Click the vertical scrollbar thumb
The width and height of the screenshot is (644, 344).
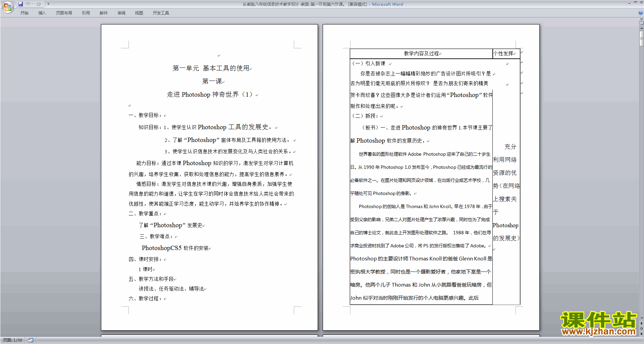click(641, 38)
